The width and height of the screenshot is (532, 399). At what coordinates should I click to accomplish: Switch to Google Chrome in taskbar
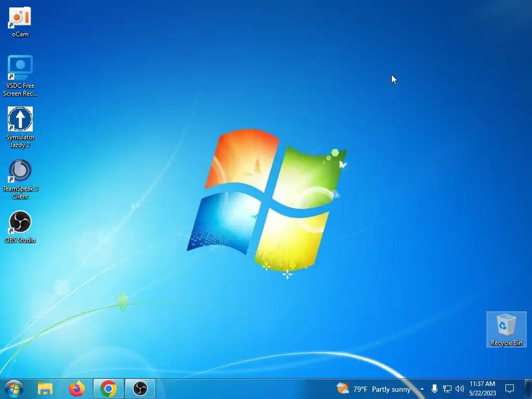pyautogui.click(x=108, y=389)
